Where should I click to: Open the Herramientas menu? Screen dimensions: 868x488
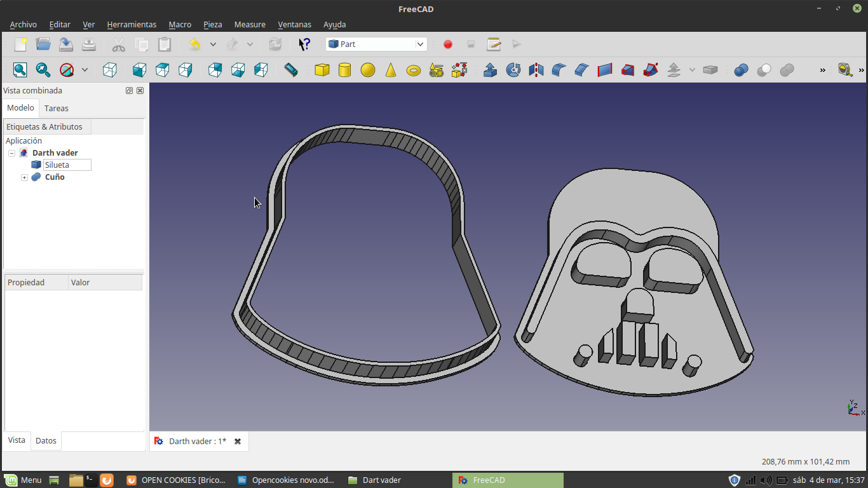coord(132,24)
